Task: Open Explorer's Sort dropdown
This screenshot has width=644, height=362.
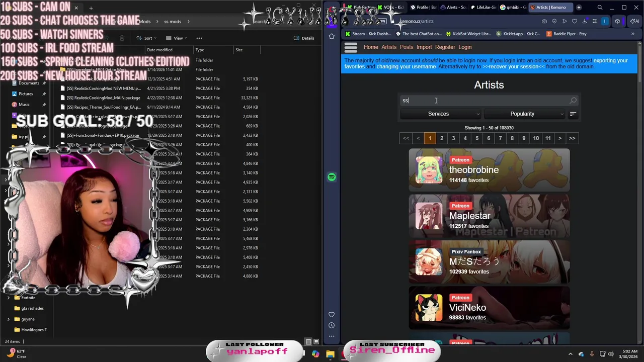Action: click(x=146, y=38)
